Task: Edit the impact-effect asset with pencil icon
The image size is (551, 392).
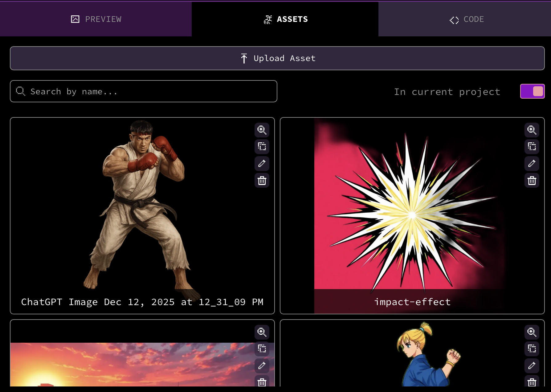Action: [532, 163]
